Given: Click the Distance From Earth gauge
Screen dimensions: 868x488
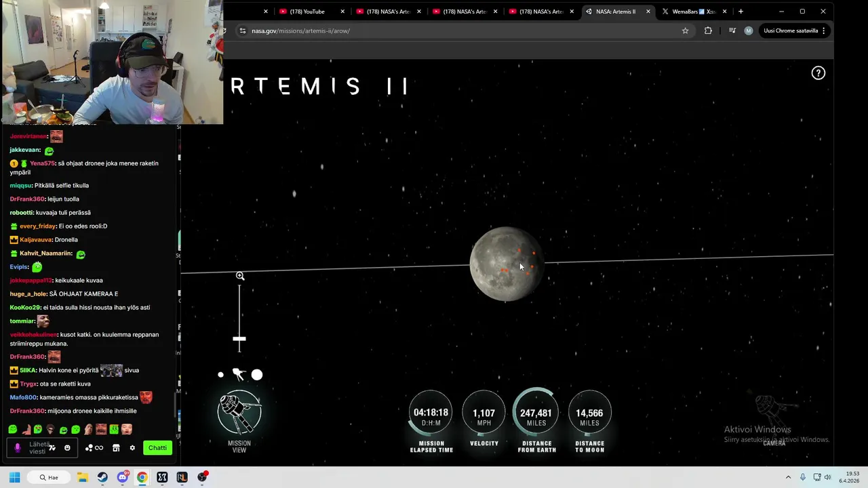Looking at the screenshot, I should [x=536, y=413].
